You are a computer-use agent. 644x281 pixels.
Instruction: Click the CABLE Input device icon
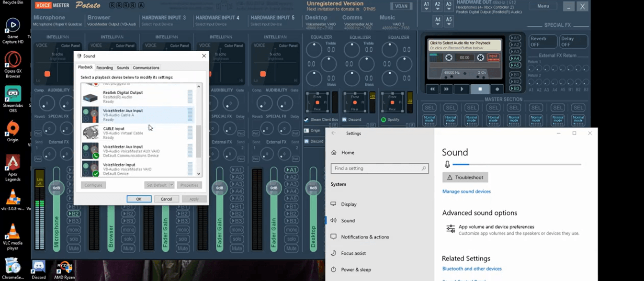tap(90, 133)
